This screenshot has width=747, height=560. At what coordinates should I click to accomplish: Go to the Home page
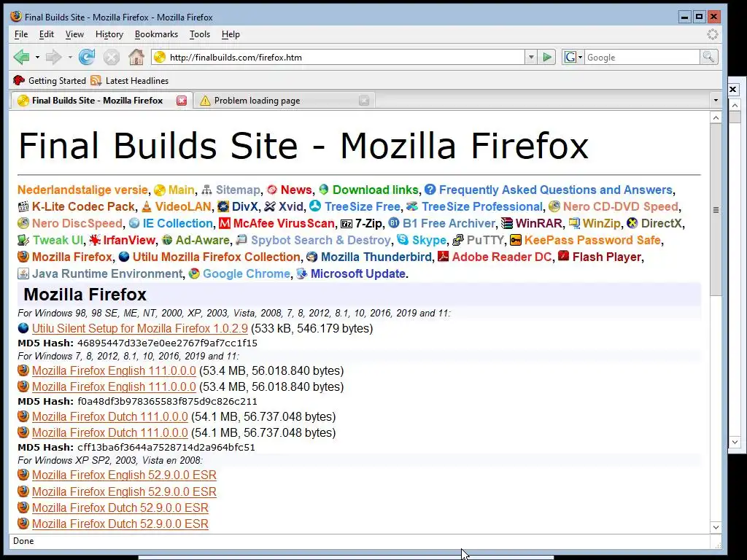point(136,57)
